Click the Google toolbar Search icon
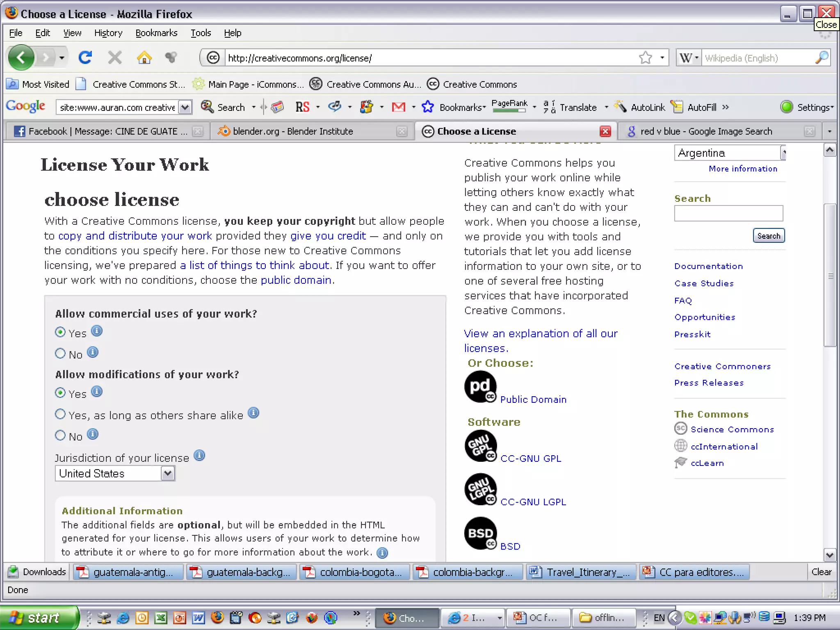Screen dimensions: 840x630 click(207, 107)
